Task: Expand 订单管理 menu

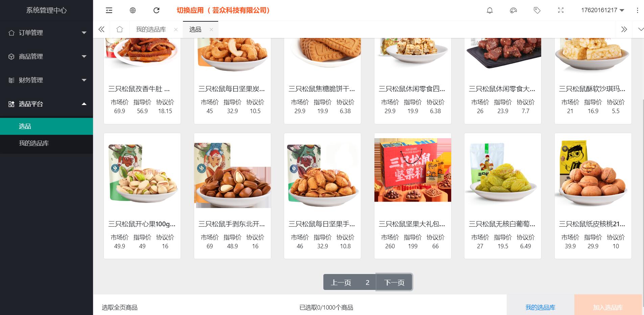Action: click(x=46, y=33)
